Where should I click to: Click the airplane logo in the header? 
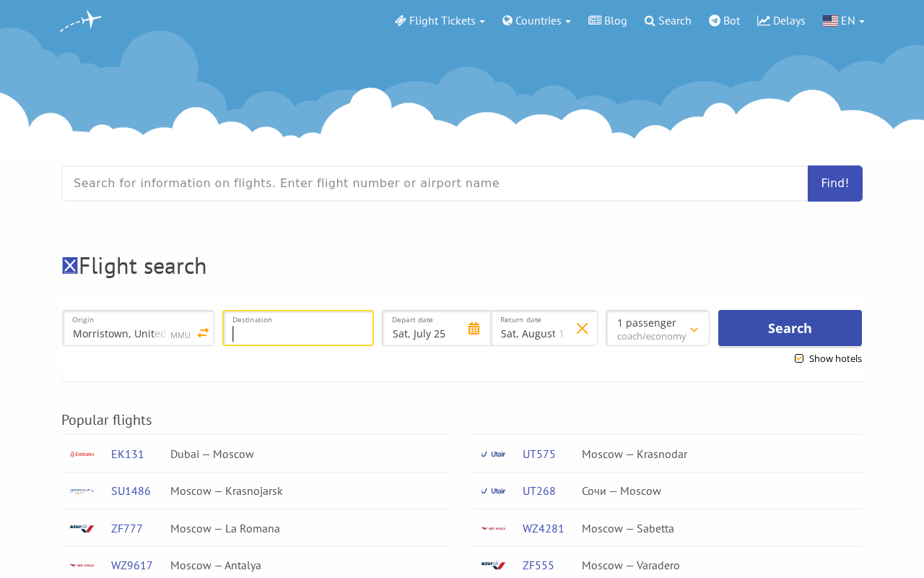point(81,20)
